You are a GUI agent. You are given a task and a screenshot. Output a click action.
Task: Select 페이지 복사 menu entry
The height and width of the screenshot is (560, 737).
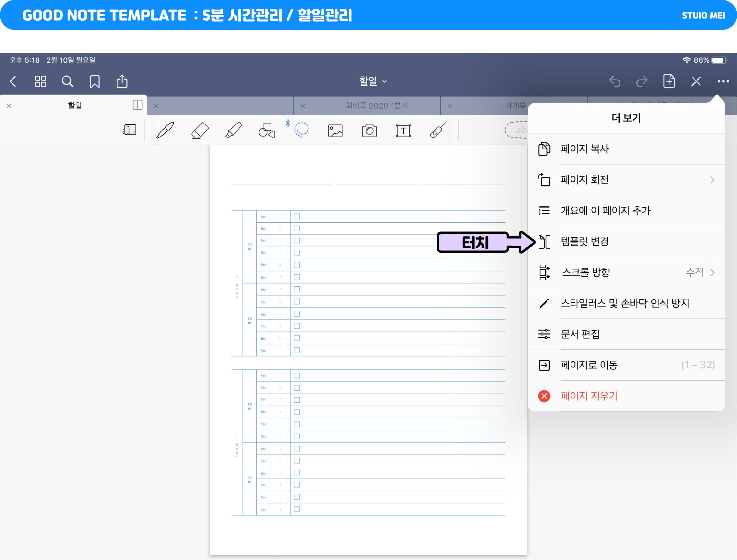click(585, 149)
